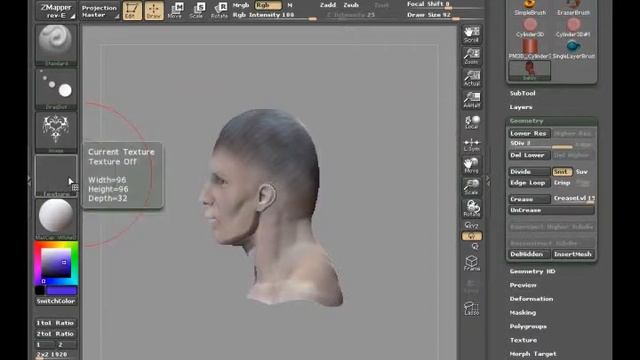Toggle Local transformations icon
The height and width of the screenshot is (360, 640).
tap(471, 122)
